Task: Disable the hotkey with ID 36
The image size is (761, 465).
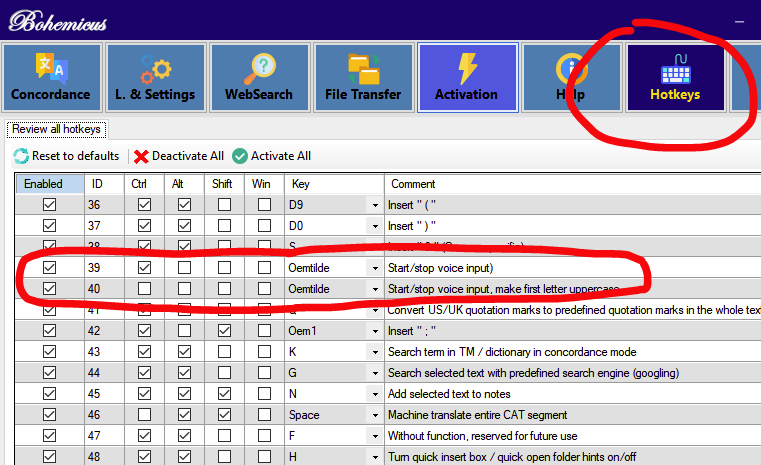Action: point(49,205)
